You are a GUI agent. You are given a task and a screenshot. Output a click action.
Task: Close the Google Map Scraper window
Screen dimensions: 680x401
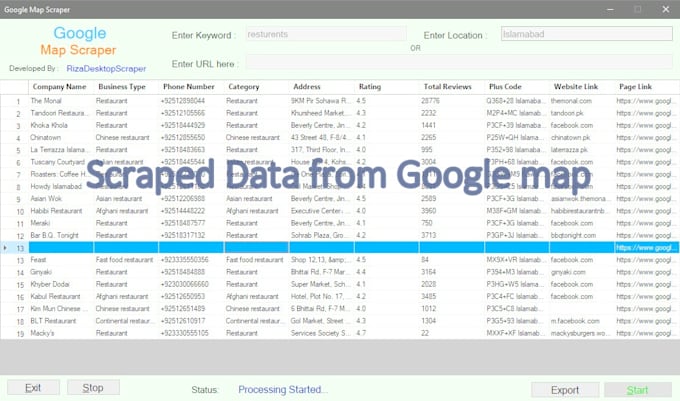(666, 9)
